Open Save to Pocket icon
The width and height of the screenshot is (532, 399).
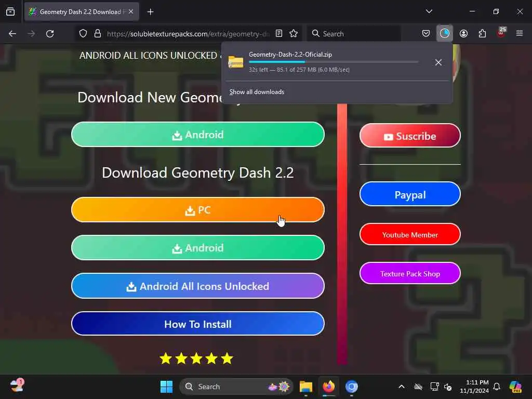point(426,33)
